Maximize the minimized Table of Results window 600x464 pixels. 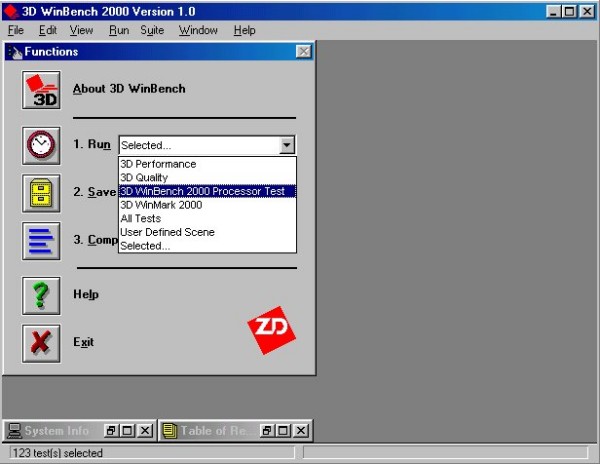pos(283,431)
